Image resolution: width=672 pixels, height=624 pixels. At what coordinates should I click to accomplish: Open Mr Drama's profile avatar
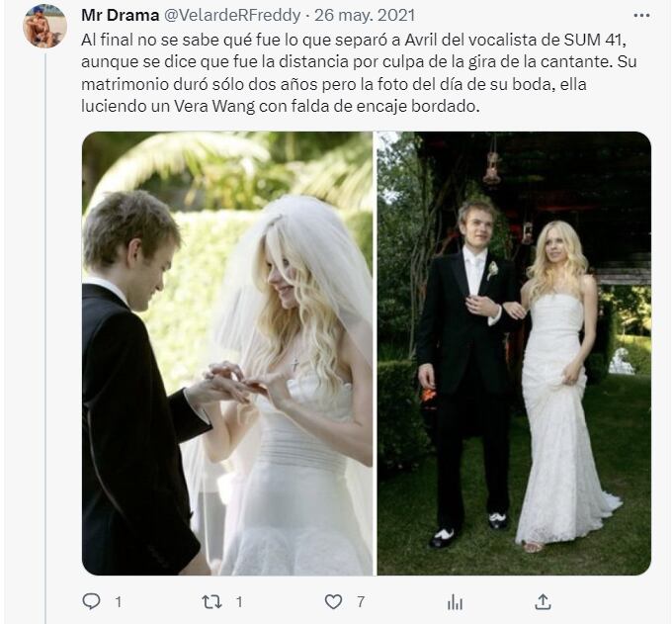(x=44, y=26)
